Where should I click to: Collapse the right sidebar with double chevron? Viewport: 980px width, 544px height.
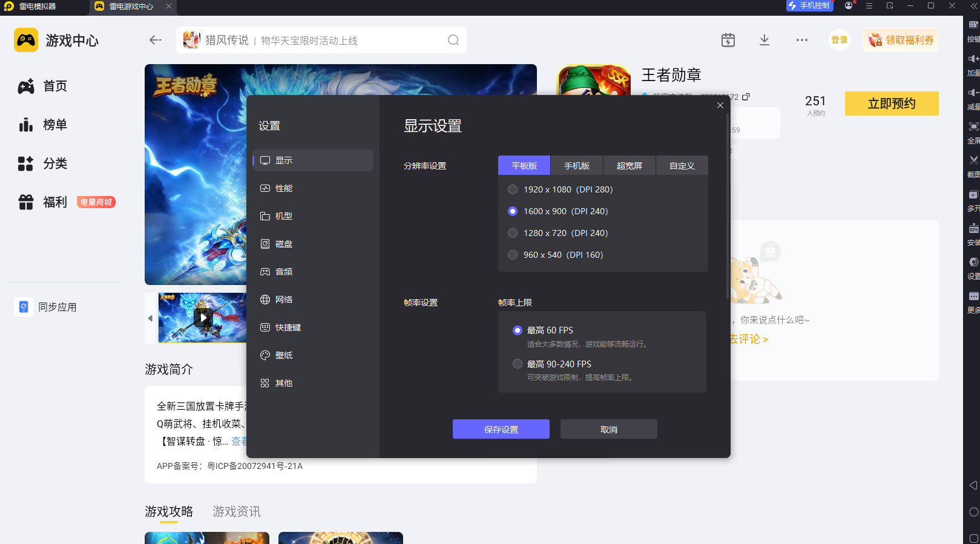[x=973, y=6]
